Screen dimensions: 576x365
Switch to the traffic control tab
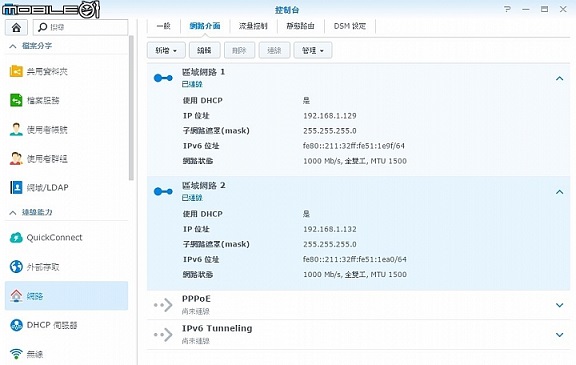(253, 26)
